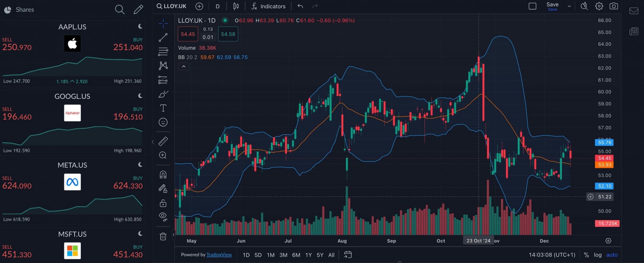
Task: Select the 1Y time range
Action: [308, 255]
